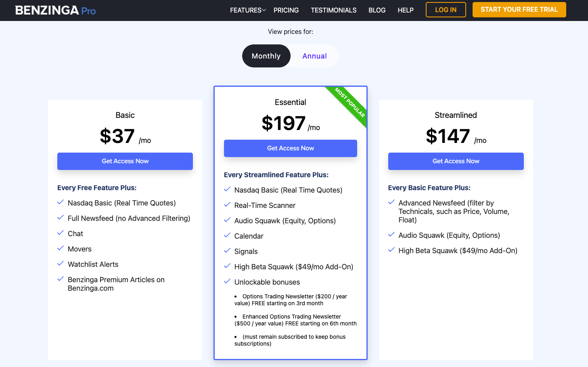588x367 pixels.
Task: Click checkmark beside Full Newsfeed feature
Action: click(x=61, y=218)
